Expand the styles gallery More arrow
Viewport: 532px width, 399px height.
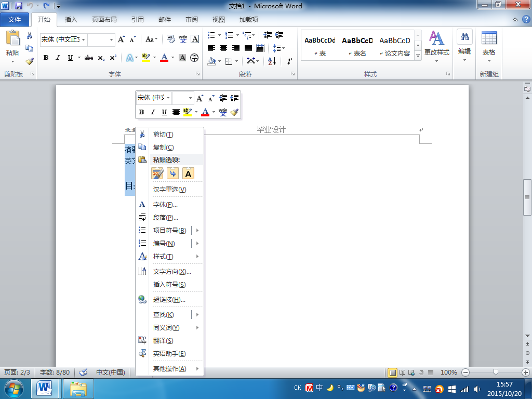pos(418,55)
